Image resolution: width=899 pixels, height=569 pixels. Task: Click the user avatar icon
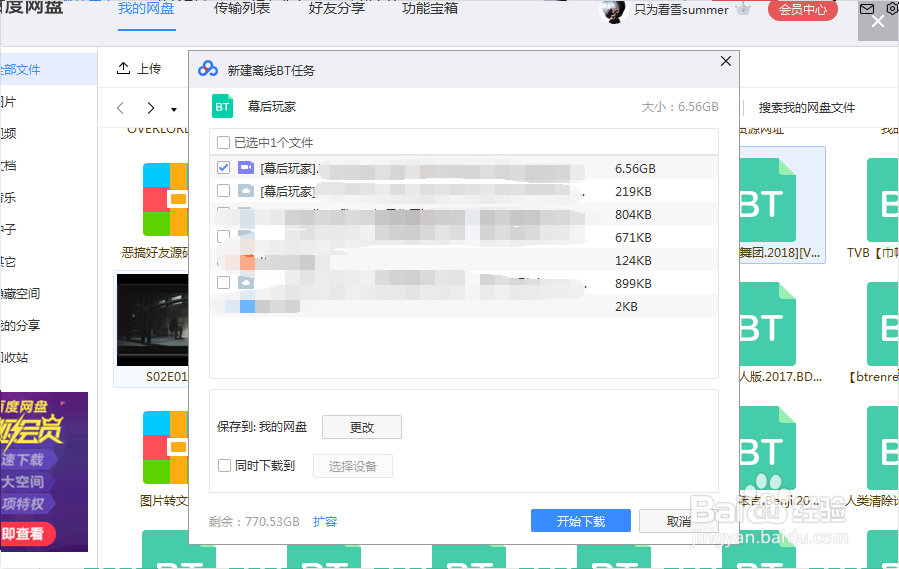tap(613, 11)
